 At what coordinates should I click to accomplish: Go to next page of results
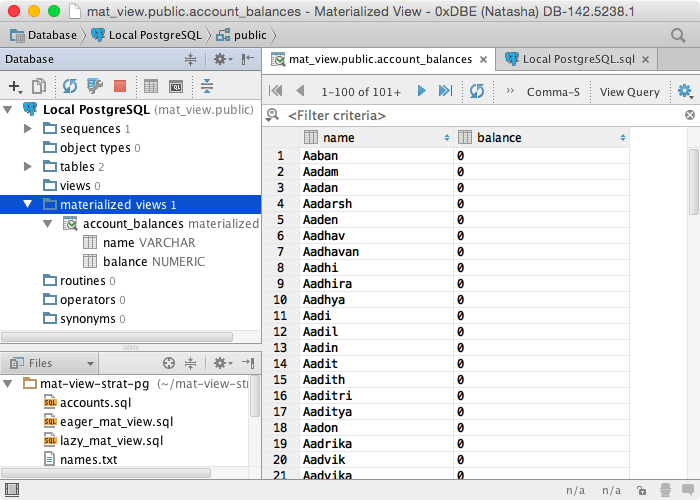pyautogui.click(x=421, y=91)
